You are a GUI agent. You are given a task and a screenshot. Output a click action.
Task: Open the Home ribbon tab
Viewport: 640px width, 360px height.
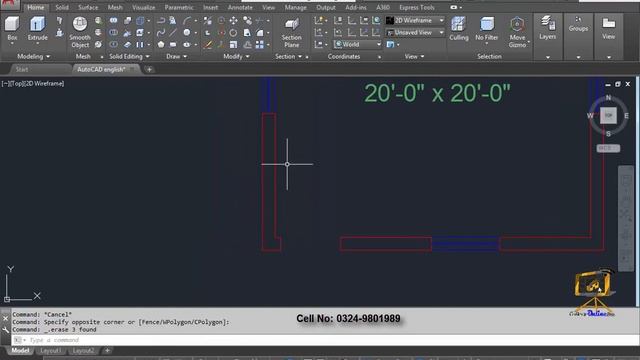pyautogui.click(x=36, y=7)
